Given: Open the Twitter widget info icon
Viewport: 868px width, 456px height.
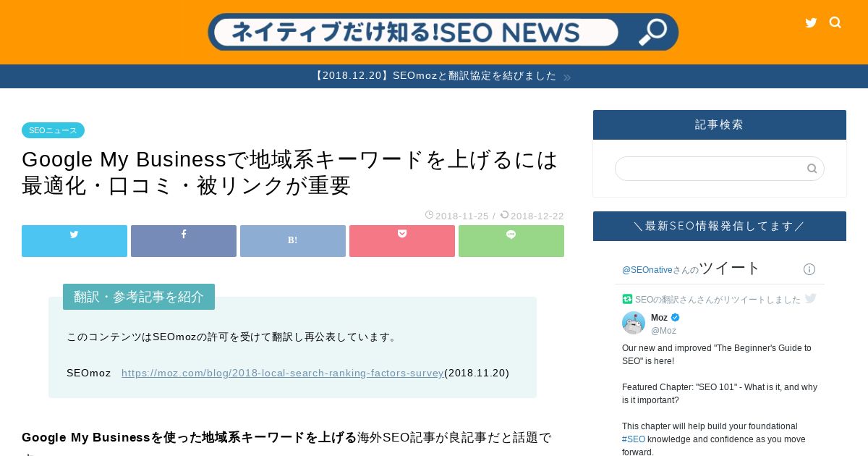Looking at the screenshot, I should click(x=809, y=269).
